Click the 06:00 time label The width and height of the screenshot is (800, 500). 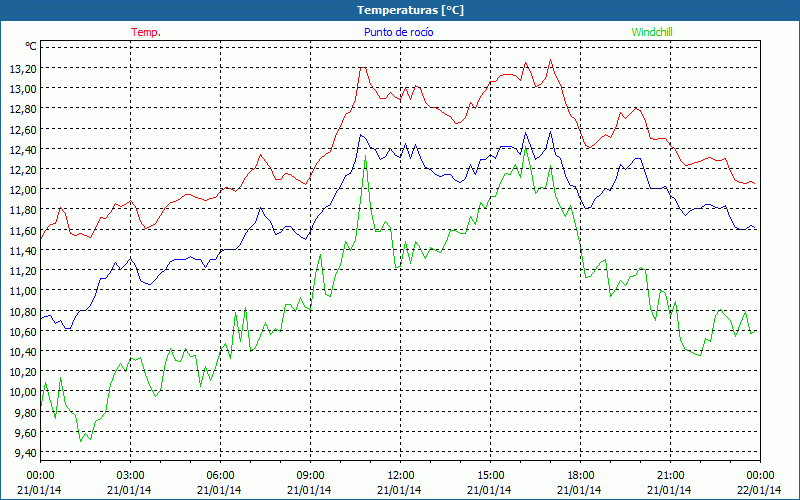[x=220, y=476]
